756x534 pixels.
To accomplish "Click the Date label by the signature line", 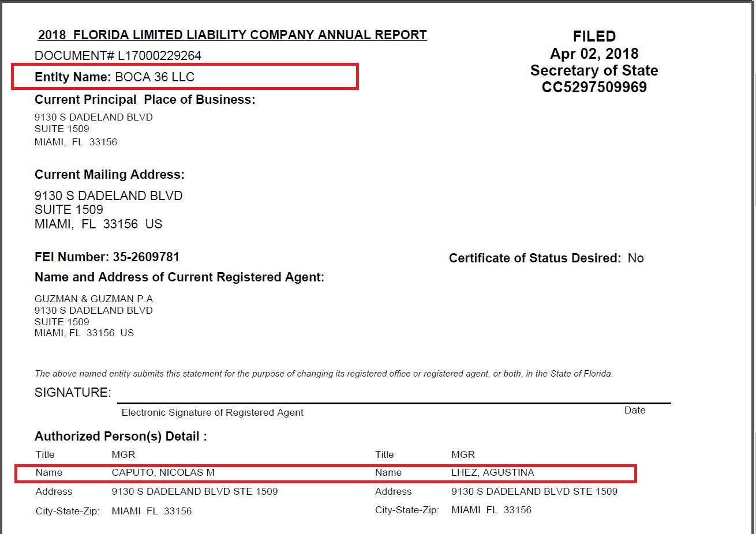I will [635, 411].
